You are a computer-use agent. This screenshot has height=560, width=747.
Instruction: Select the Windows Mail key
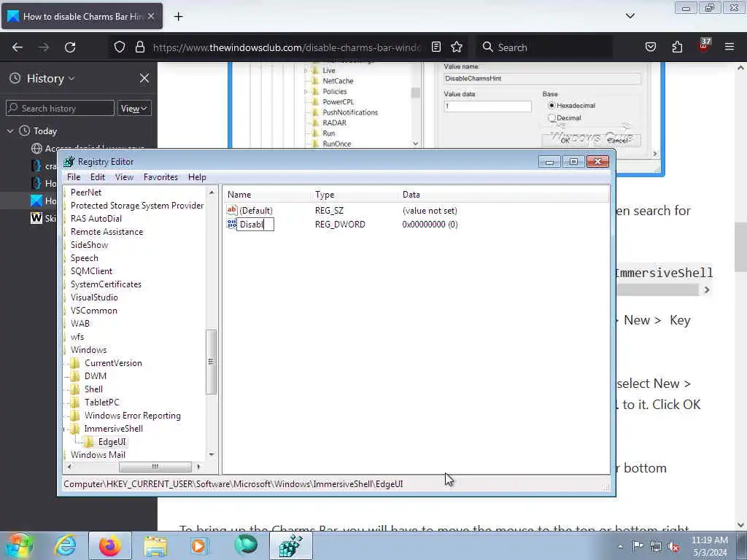coord(98,455)
